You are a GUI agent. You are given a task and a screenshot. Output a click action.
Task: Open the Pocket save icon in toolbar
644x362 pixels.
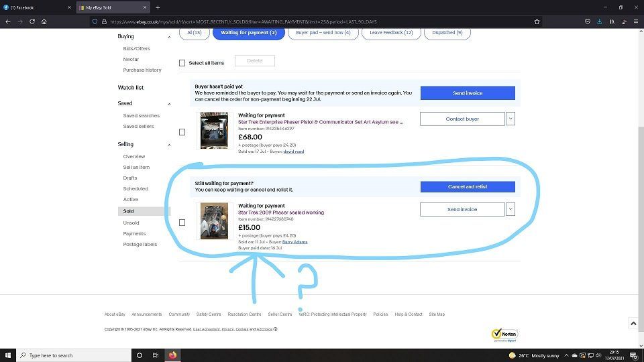[588, 21]
